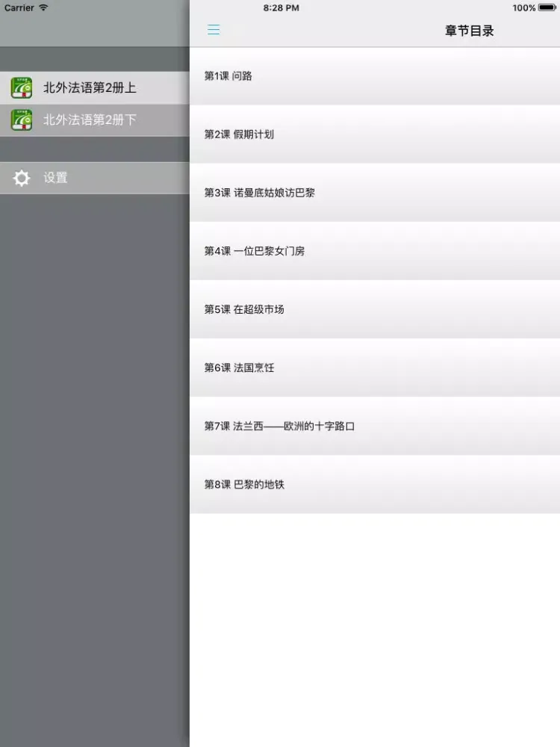This screenshot has width=560, height=747.
Task: Open lesson 第2课 假期计划
Action: [x=375, y=134]
